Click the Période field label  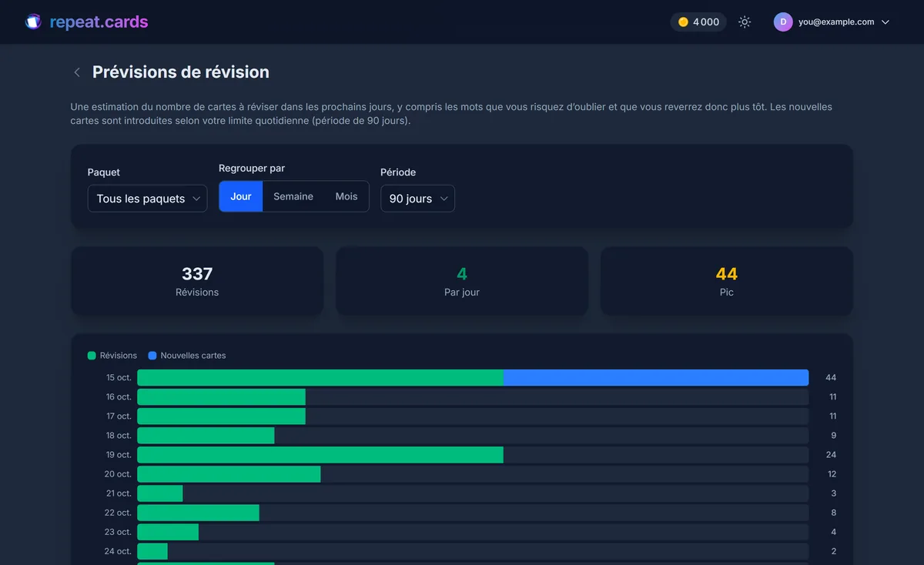click(x=398, y=172)
